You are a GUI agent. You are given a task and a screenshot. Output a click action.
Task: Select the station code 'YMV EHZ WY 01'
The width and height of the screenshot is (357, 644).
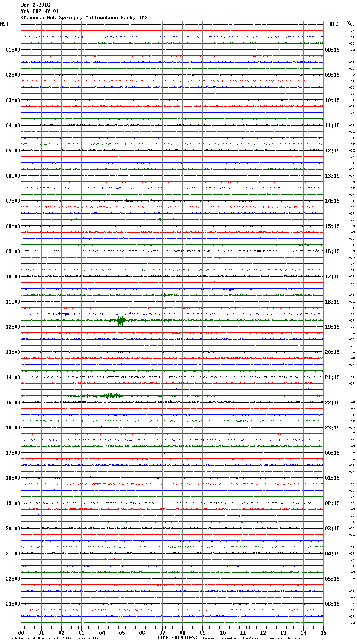point(40,11)
